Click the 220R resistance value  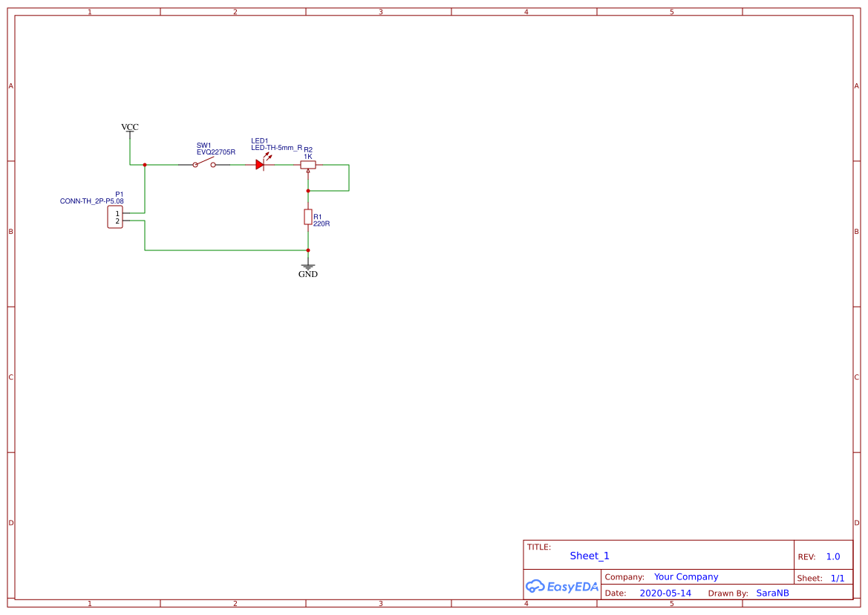322,224
